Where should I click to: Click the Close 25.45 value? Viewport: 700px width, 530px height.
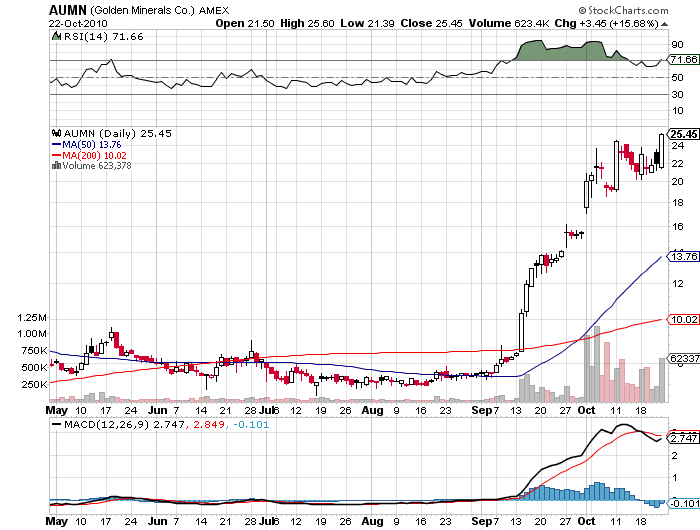point(431,23)
